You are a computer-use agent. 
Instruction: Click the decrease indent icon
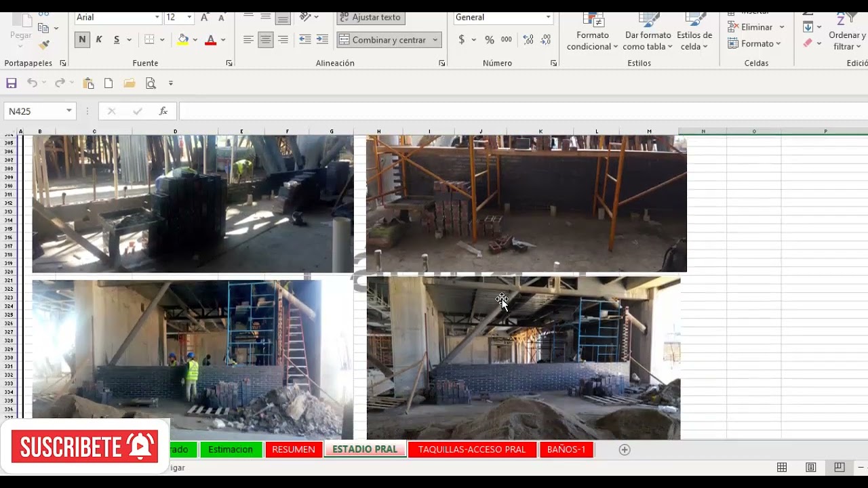(305, 40)
